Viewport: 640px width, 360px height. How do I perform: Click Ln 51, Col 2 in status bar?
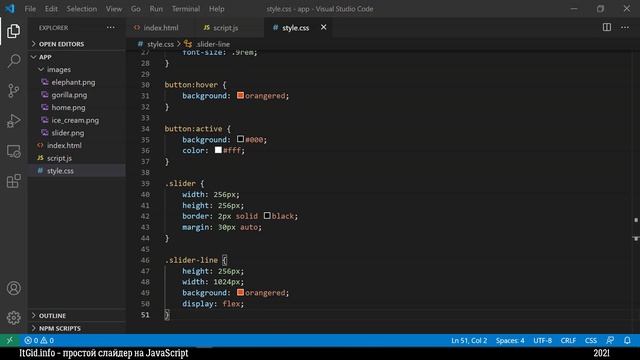point(469,340)
